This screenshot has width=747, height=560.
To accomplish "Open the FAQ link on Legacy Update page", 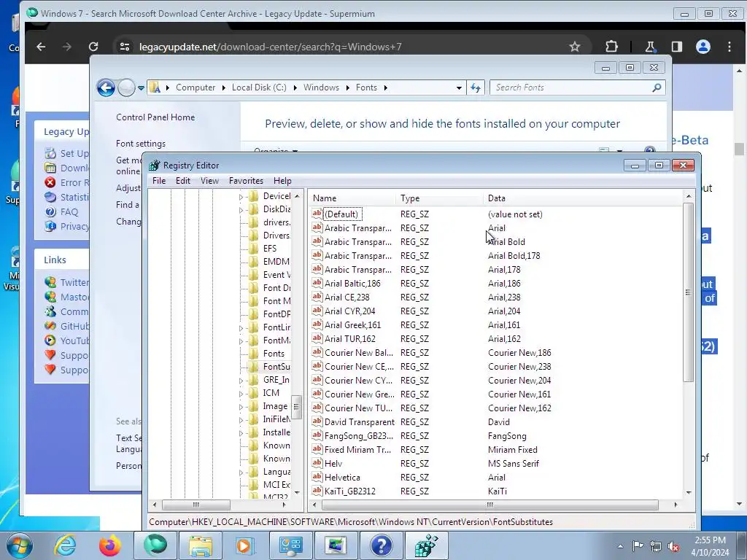I will pos(69,212).
